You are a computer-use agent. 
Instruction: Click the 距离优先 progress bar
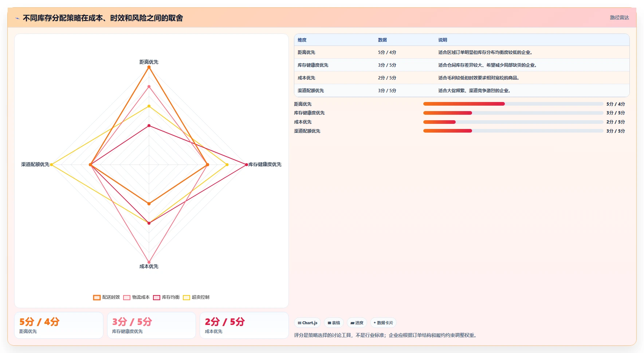[x=513, y=104]
